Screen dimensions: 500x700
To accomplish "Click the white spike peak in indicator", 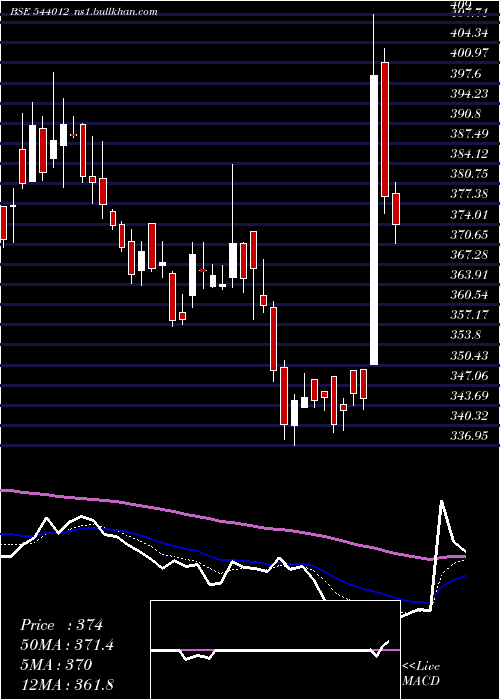I will click(x=442, y=502).
